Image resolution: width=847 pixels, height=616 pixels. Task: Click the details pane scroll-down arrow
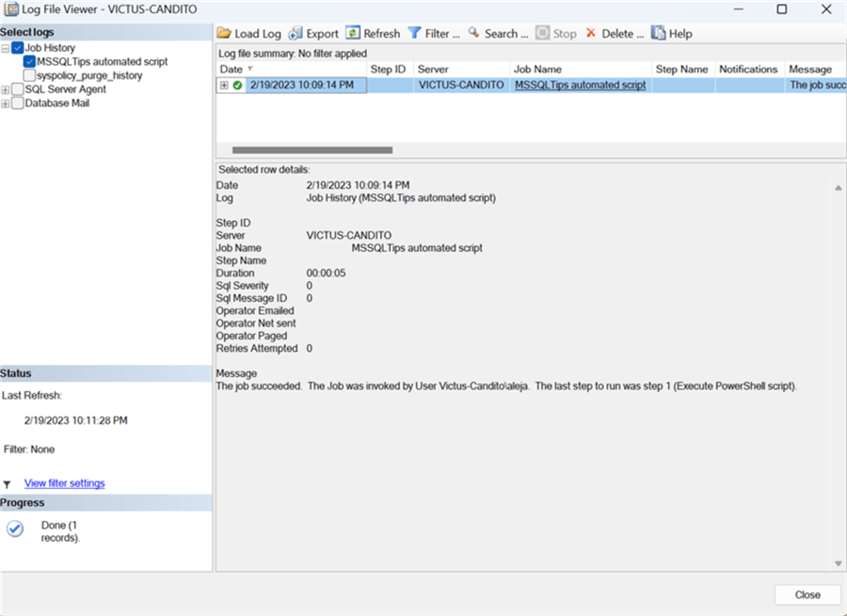[x=838, y=563]
